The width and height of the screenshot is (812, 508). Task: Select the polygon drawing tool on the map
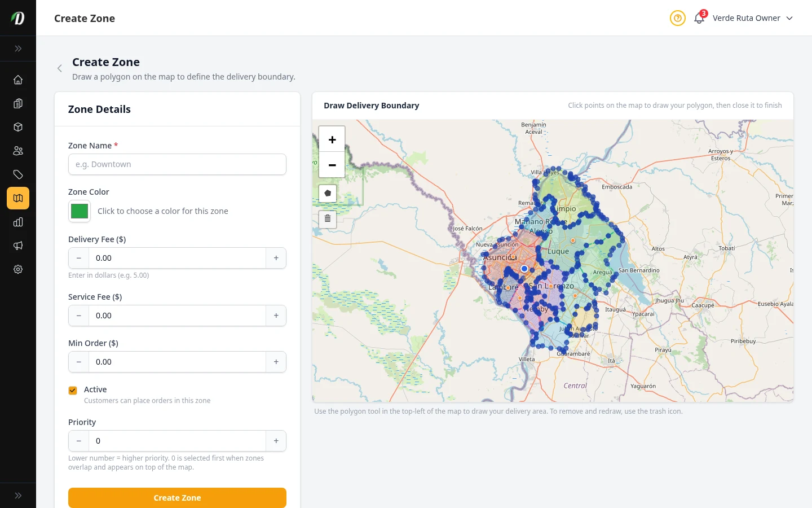[328, 193]
